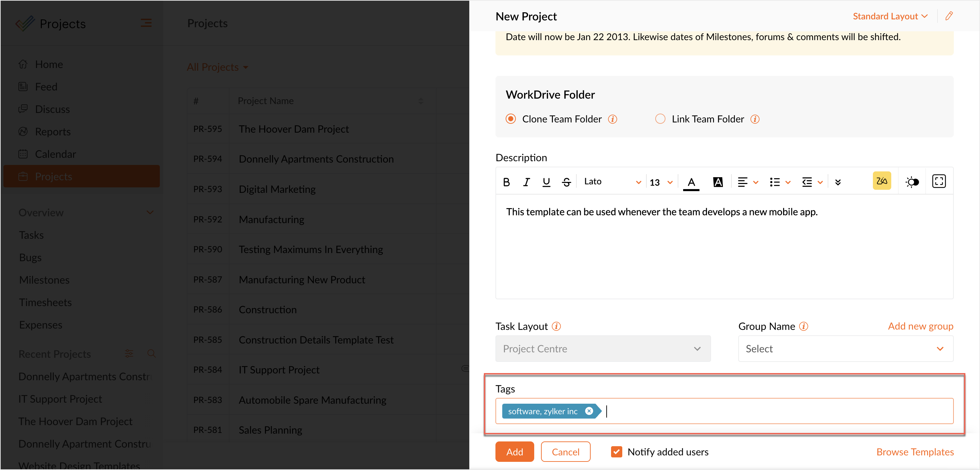Viewport: 980px width, 470px height.
Task: Uncheck Notify added users checkbox
Action: 616,452
